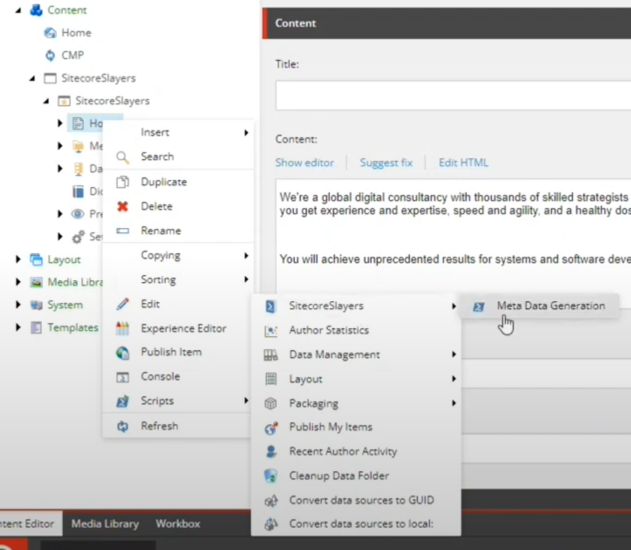Choose Rename from the context menu
Viewport: 631px width, 550px height.
(160, 231)
